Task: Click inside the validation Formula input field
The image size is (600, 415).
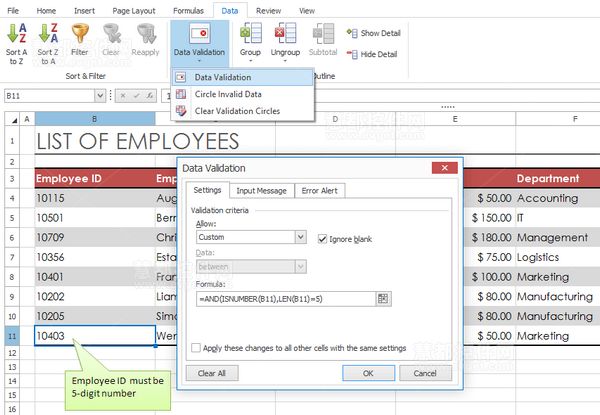Action: (x=286, y=299)
